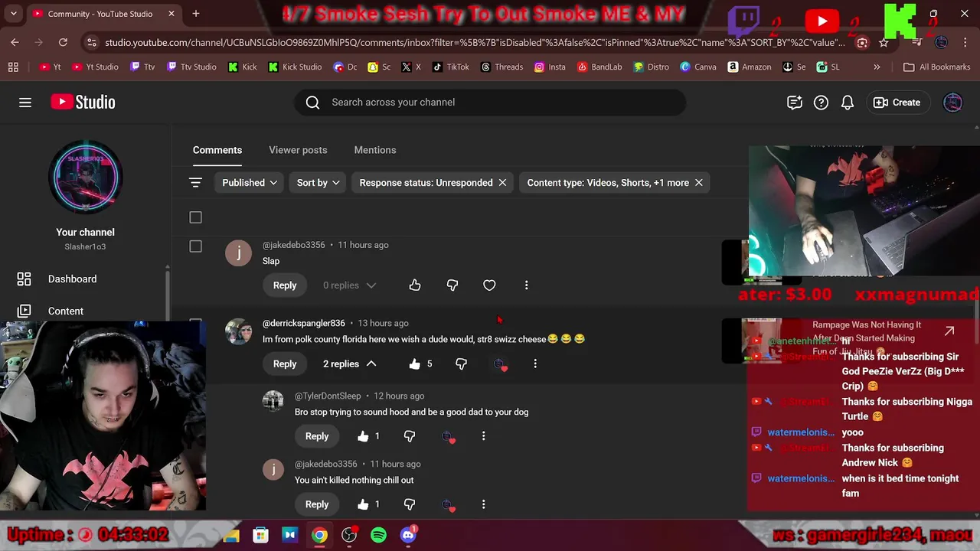Open the Sort by dropdown

point(318,183)
